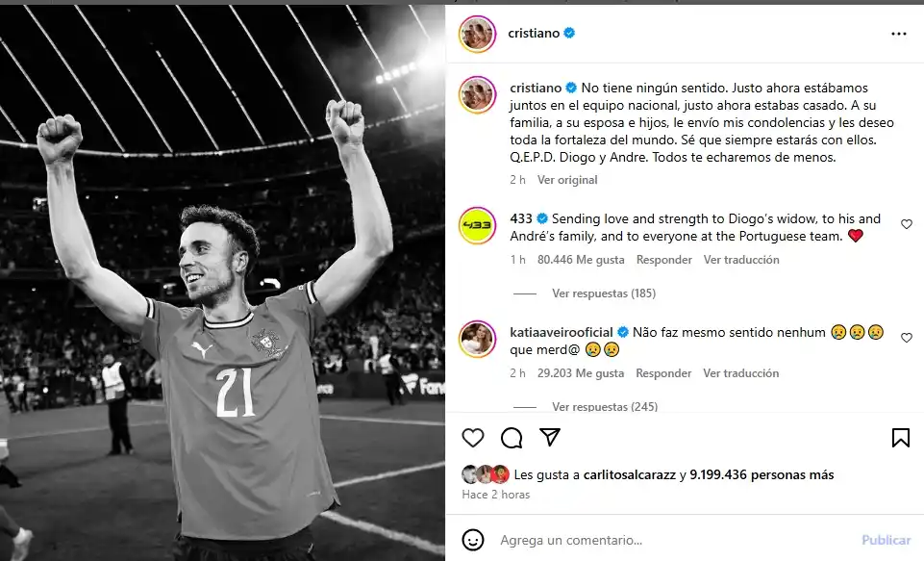Image resolution: width=924 pixels, height=561 pixels.
Task: Share the post via paper plane icon
Action: [x=550, y=438]
